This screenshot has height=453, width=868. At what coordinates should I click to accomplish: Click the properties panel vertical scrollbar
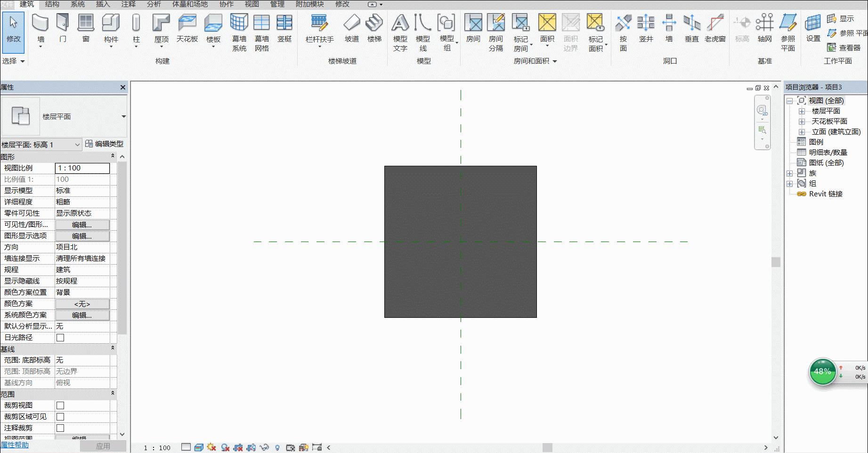pyautogui.click(x=122, y=248)
